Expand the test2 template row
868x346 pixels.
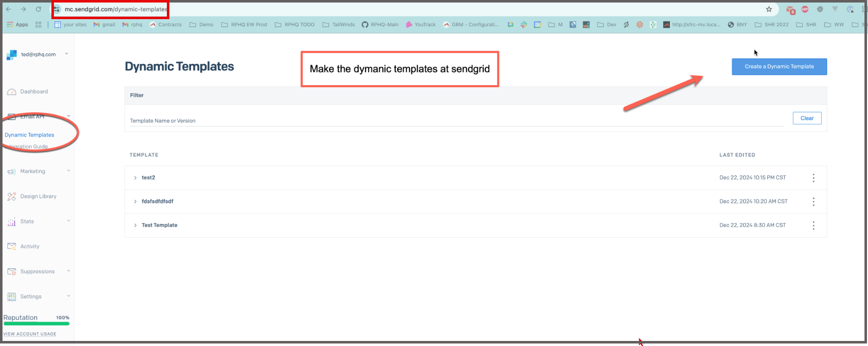(135, 178)
